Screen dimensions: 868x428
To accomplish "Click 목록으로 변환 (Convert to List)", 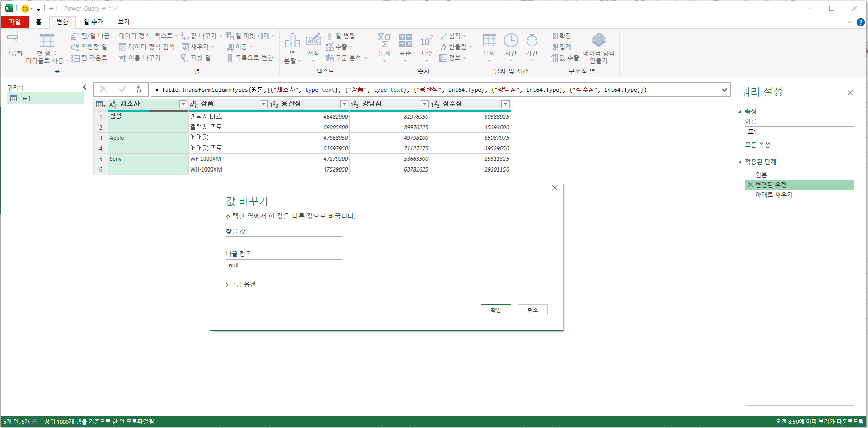I will pyautogui.click(x=250, y=58).
